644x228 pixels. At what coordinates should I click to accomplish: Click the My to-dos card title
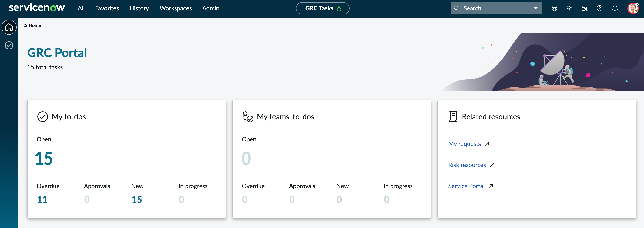click(x=69, y=117)
